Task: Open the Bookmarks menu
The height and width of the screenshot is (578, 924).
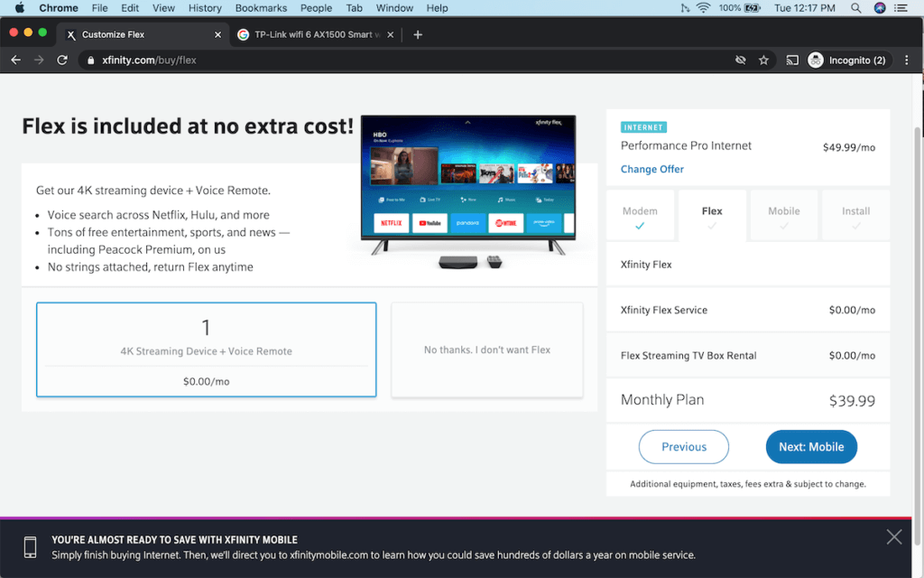Action: click(261, 7)
